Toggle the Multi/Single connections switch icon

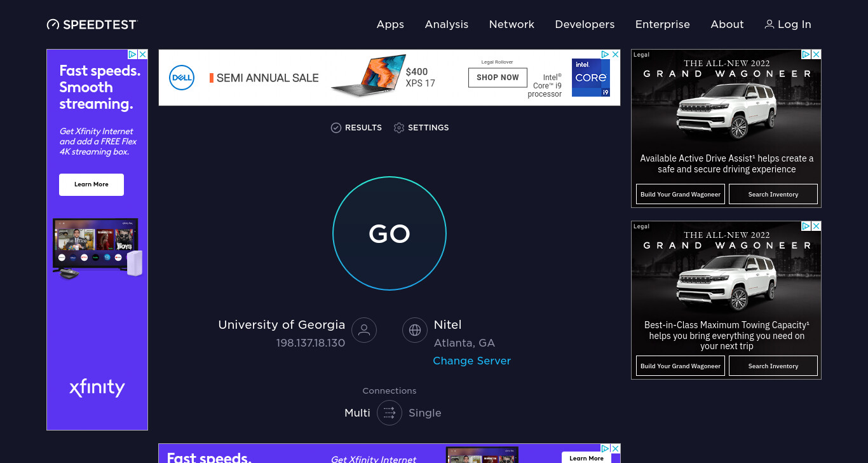(x=390, y=413)
